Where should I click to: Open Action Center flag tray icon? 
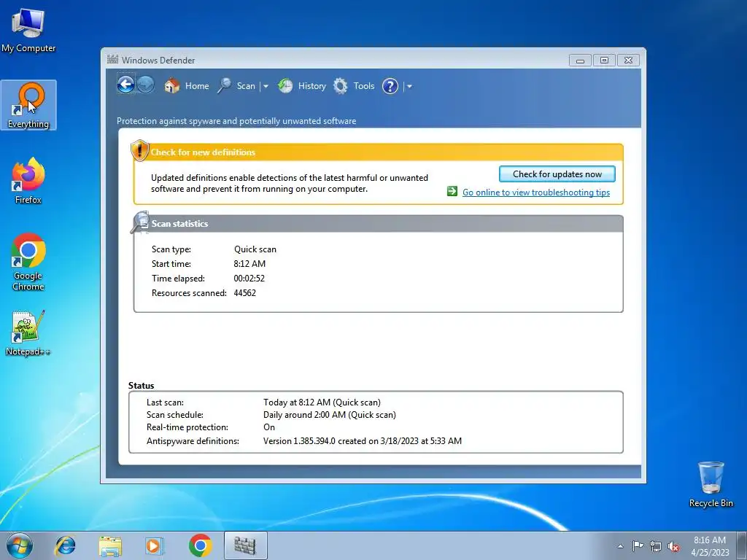tap(638, 546)
